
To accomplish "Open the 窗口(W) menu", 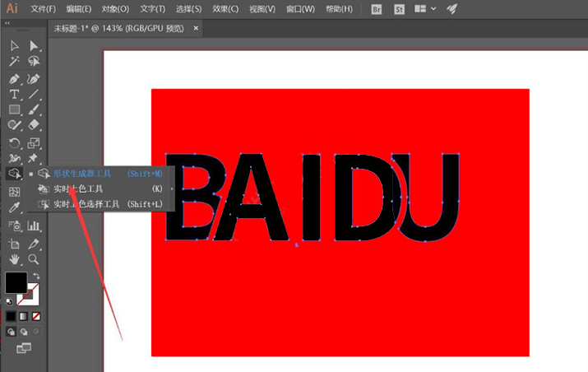I will point(300,8).
